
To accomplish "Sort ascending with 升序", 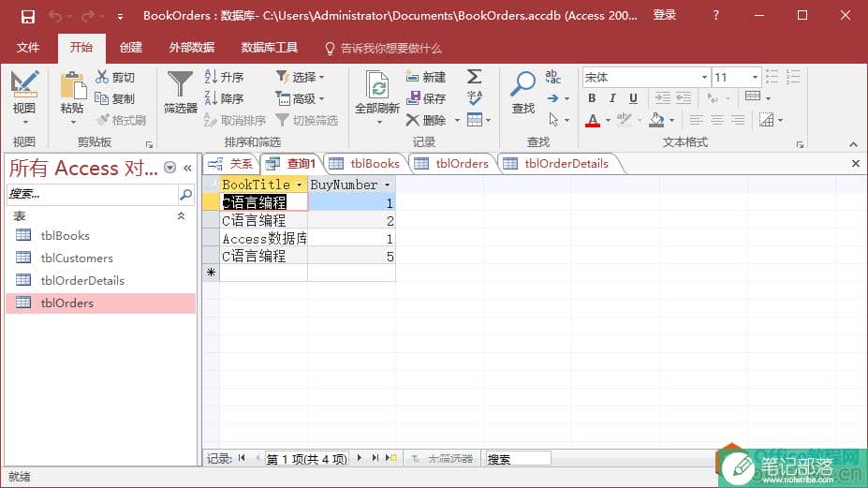I will click(x=224, y=77).
